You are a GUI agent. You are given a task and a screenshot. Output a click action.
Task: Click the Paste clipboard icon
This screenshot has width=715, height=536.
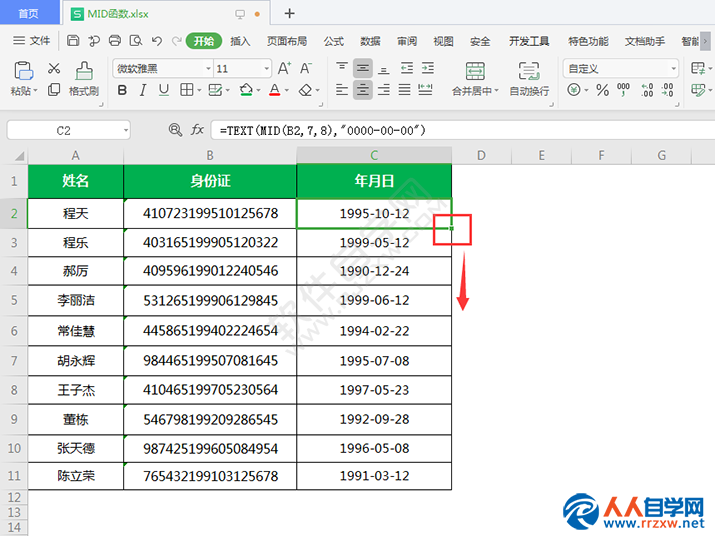23,71
